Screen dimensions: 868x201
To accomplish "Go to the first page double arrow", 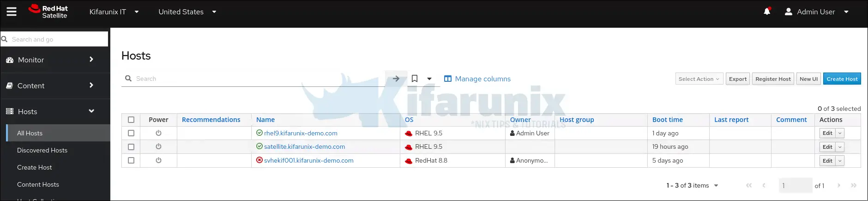I will pos(749,185).
